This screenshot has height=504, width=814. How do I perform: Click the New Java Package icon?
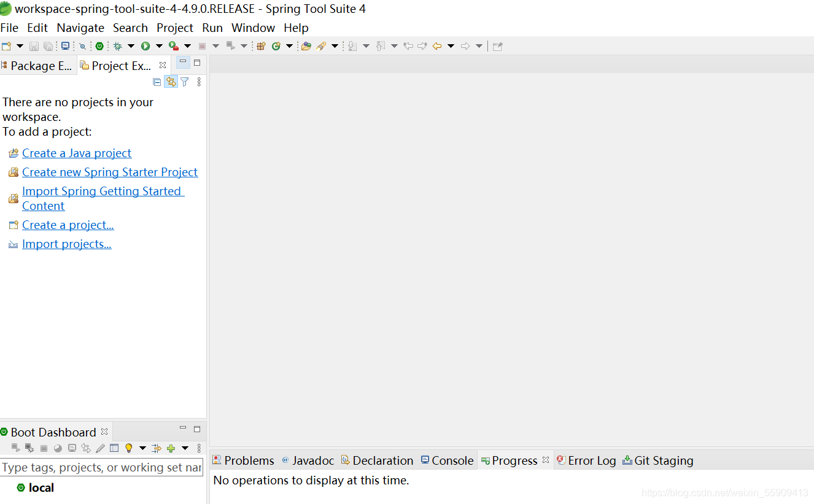pos(261,46)
